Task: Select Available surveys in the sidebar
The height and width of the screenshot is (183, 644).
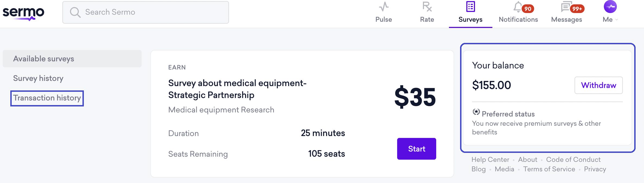Action: point(43,58)
